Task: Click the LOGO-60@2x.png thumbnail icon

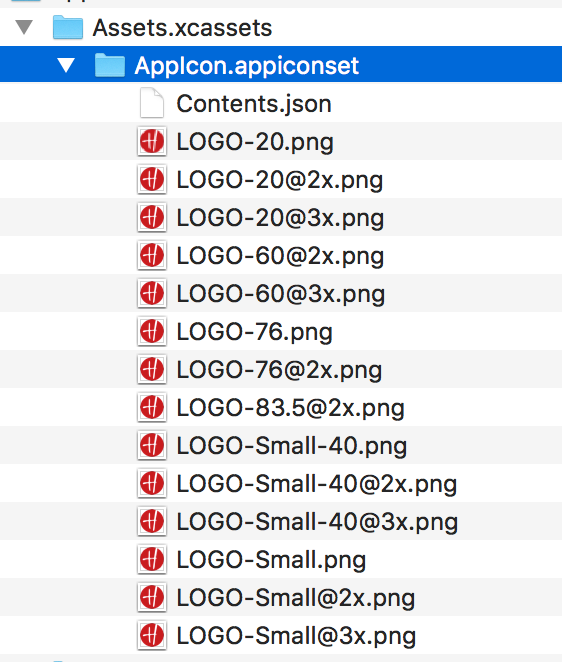Action: tap(152, 255)
